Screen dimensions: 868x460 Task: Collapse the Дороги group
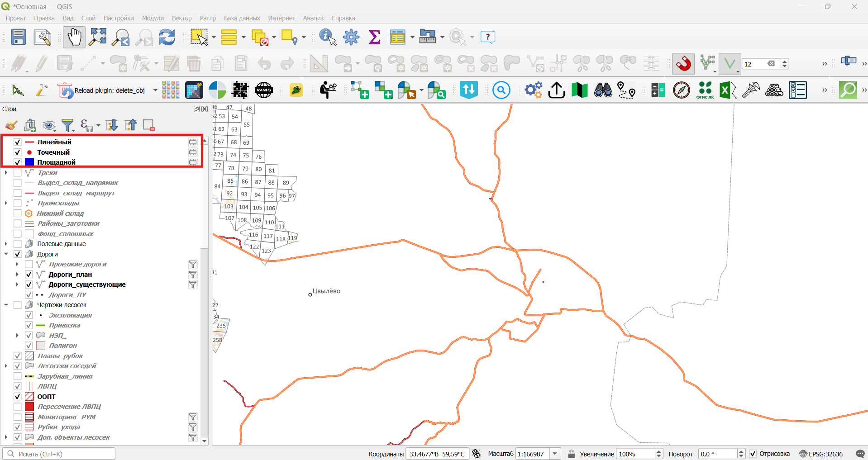[x=6, y=254]
